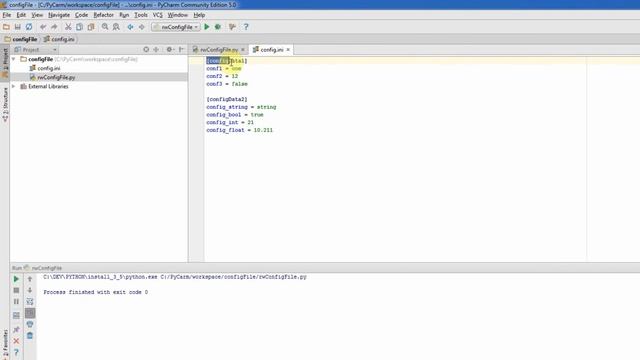Pin the Run tab with pin icon

click(x=16, y=329)
